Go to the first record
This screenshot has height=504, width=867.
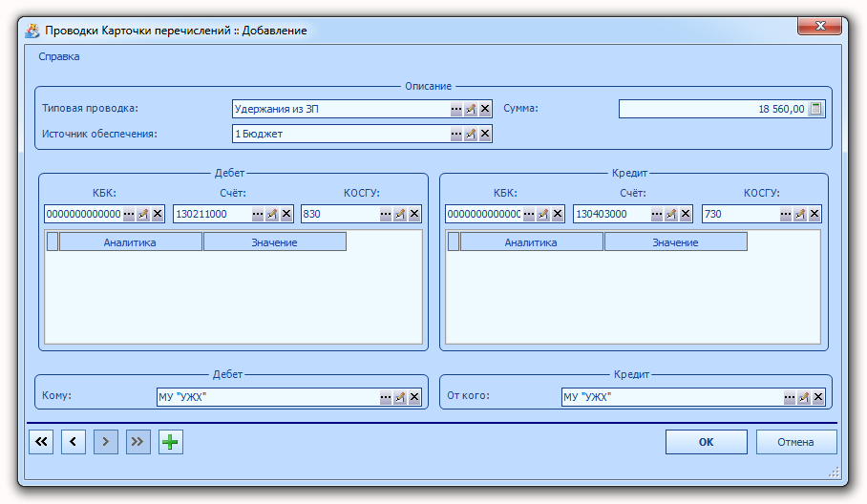41,442
